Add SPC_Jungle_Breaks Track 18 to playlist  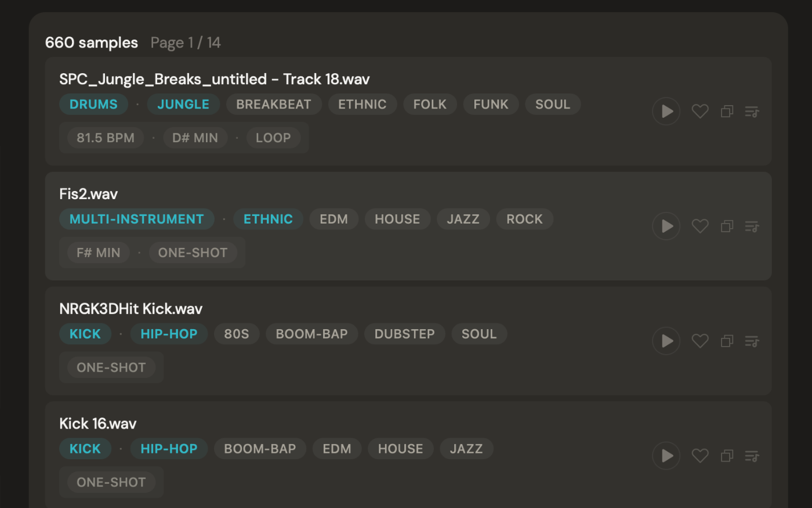[752, 111]
